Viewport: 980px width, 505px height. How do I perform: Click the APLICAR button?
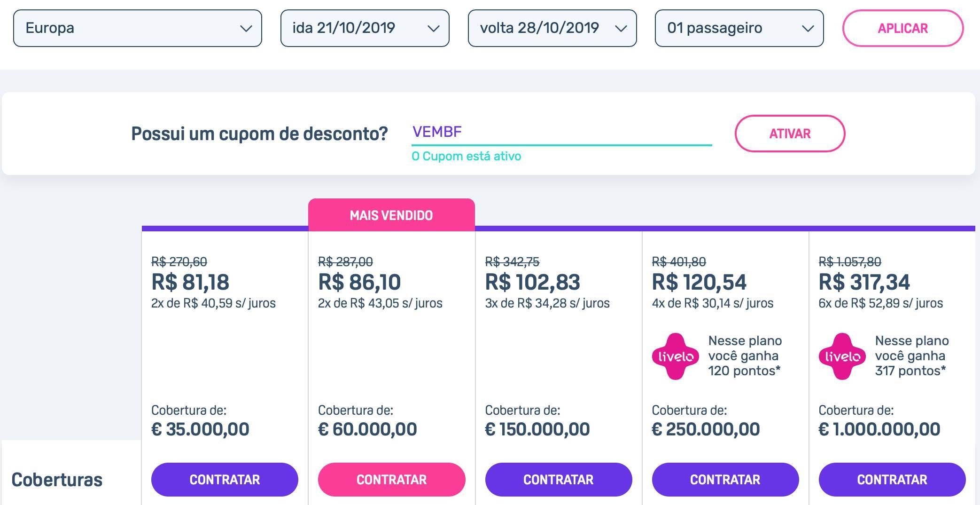click(x=903, y=28)
